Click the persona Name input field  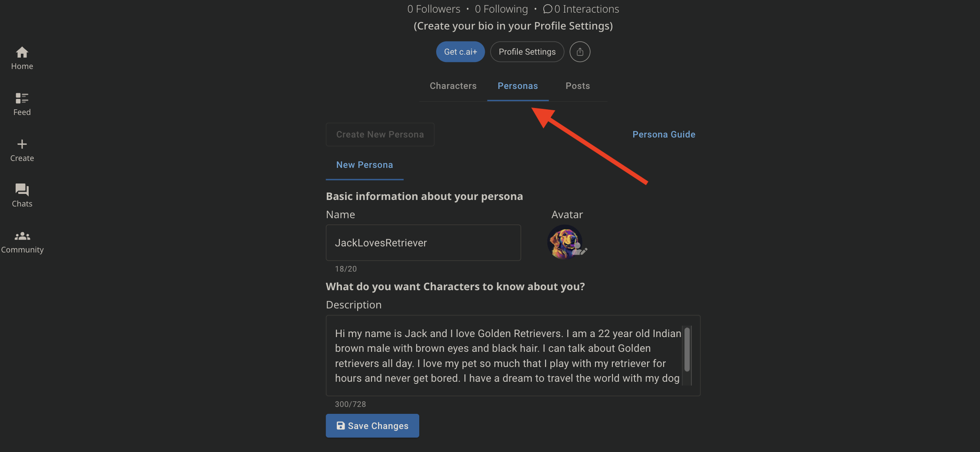423,243
